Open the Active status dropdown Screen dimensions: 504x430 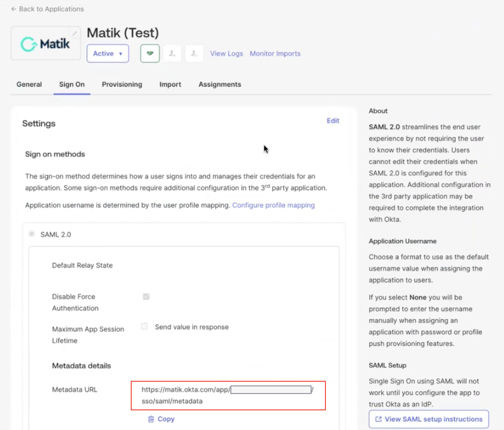pyautogui.click(x=108, y=54)
